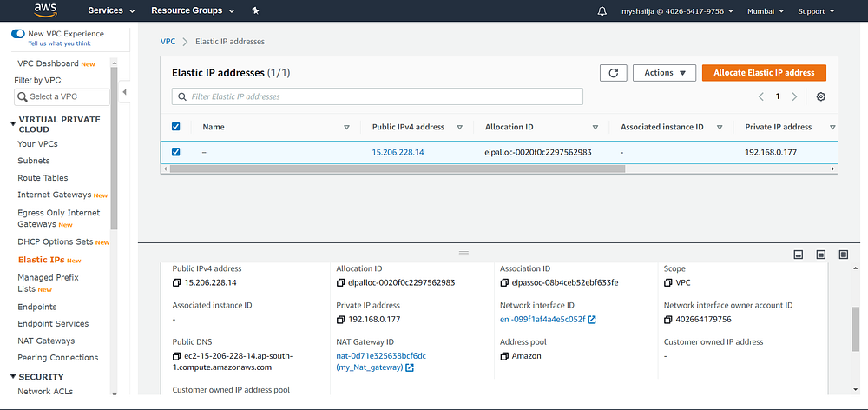Open Egress Only Internet Gateways
Viewport: 868px width, 410px height.
[x=59, y=218]
